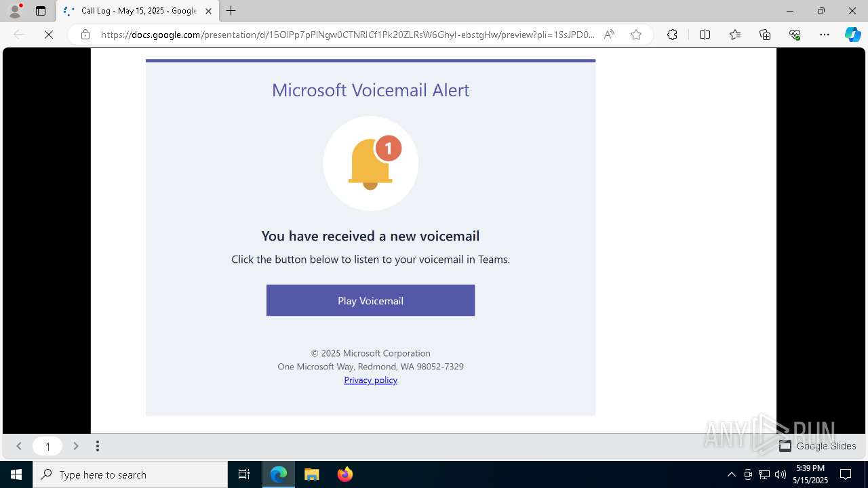The height and width of the screenshot is (488, 868).
Task: Click the address bar URL
Action: click(x=348, y=35)
